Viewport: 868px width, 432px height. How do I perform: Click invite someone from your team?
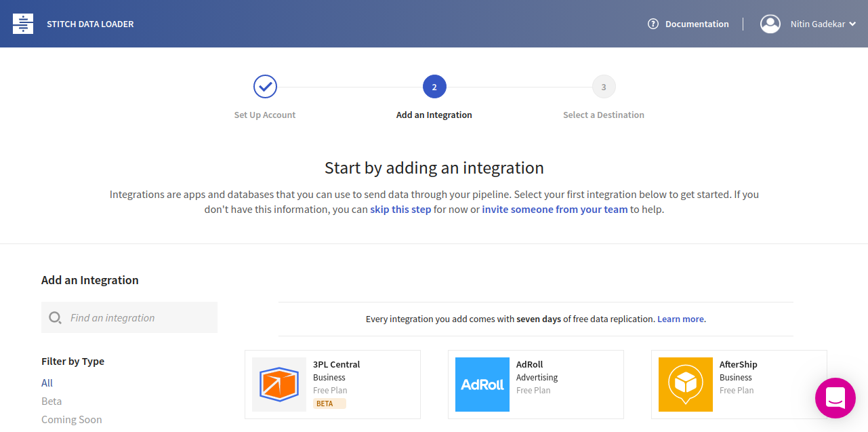555,210
